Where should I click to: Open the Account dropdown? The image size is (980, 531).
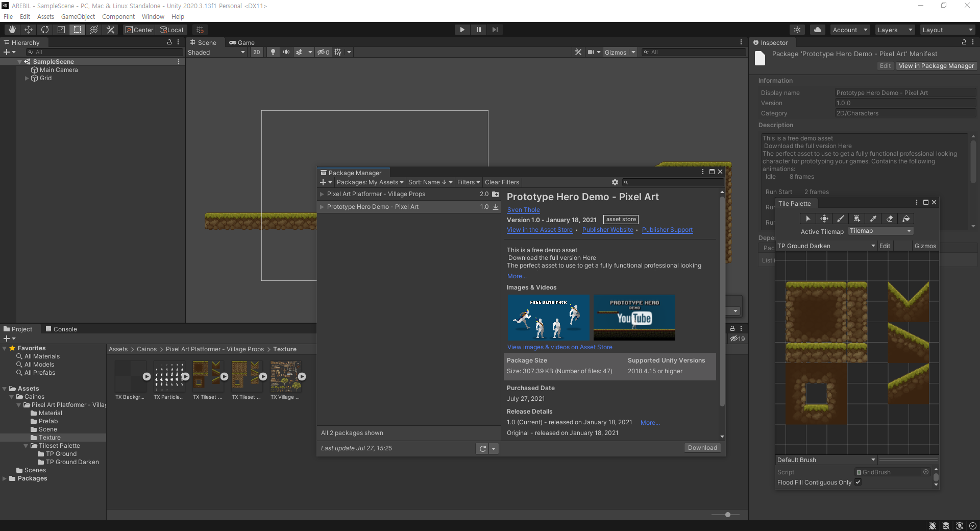[850, 30]
